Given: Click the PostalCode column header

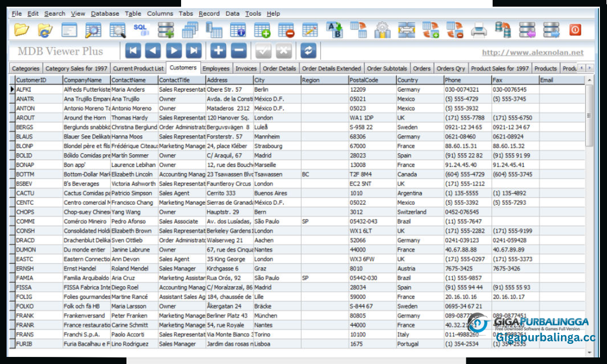Looking at the screenshot, I should pos(372,80).
